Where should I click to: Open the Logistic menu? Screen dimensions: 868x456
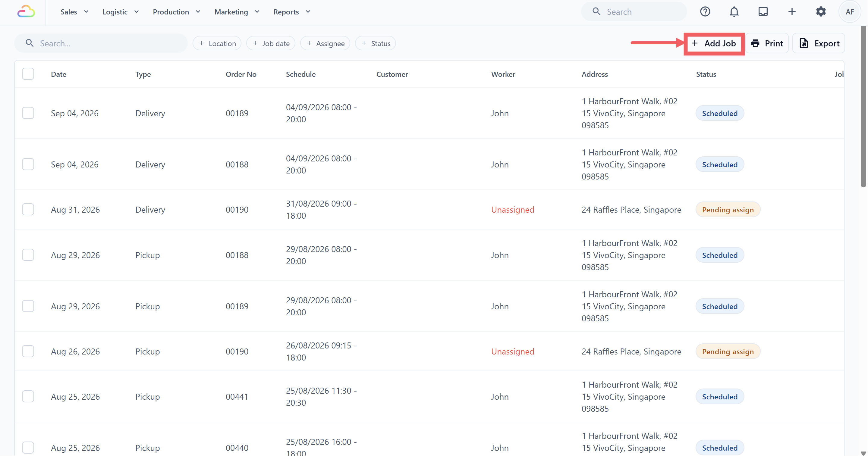(x=120, y=12)
